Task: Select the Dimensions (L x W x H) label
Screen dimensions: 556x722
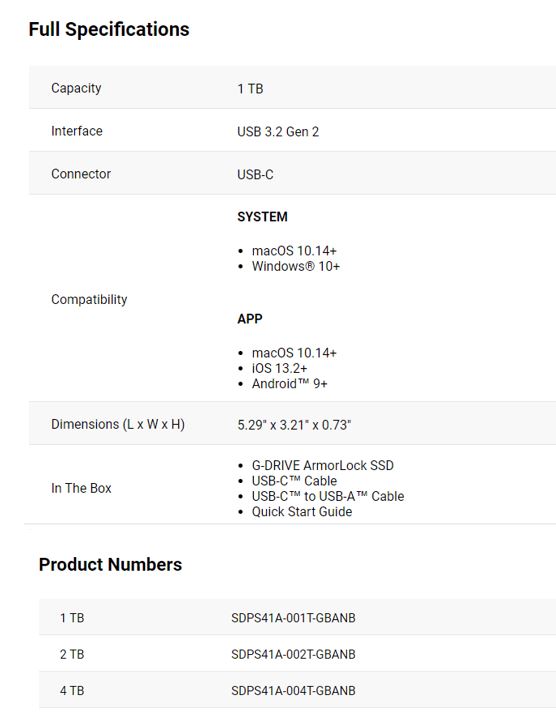Action: pyautogui.click(x=118, y=424)
